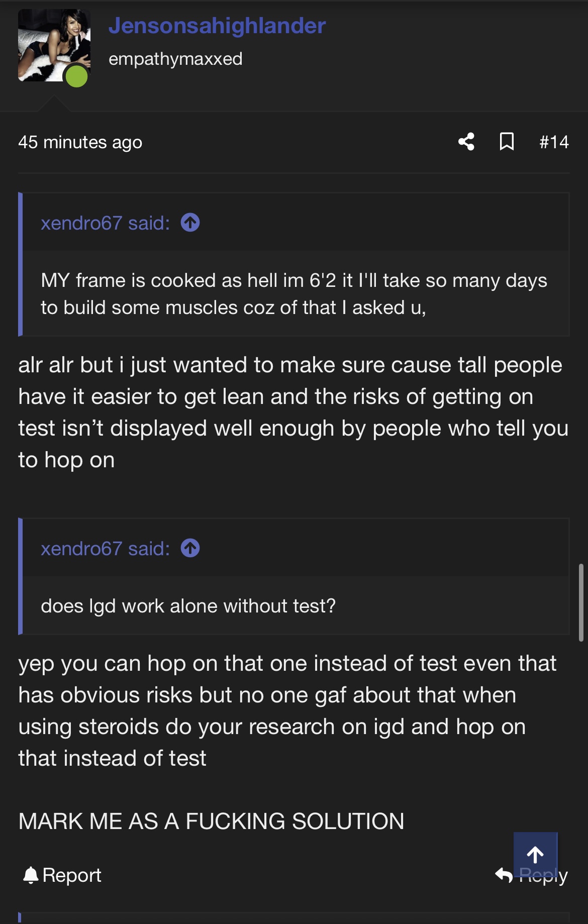Screen dimensions: 588x924
Task: Click the paragraph beginning "alr alr but i"
Action: [293, 412]
